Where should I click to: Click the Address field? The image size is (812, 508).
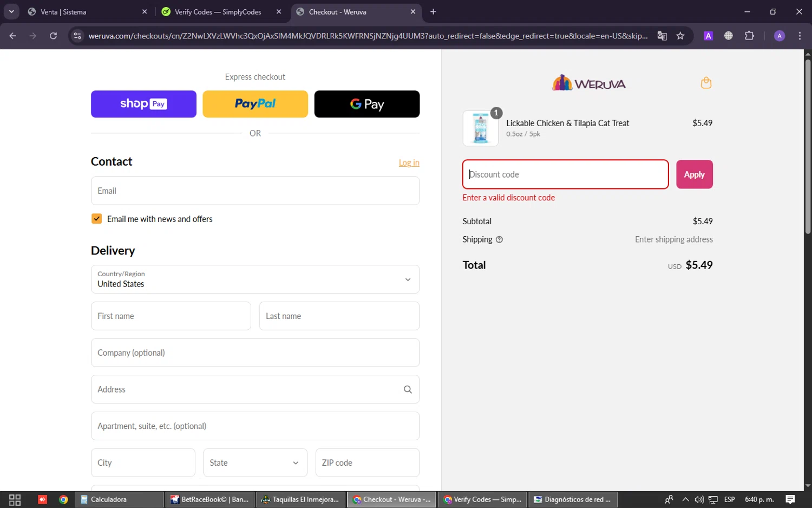click(x=255, y=389)
